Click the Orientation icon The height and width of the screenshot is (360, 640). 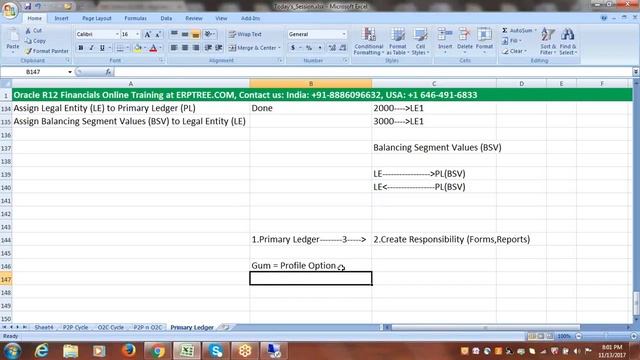[208, 34]
